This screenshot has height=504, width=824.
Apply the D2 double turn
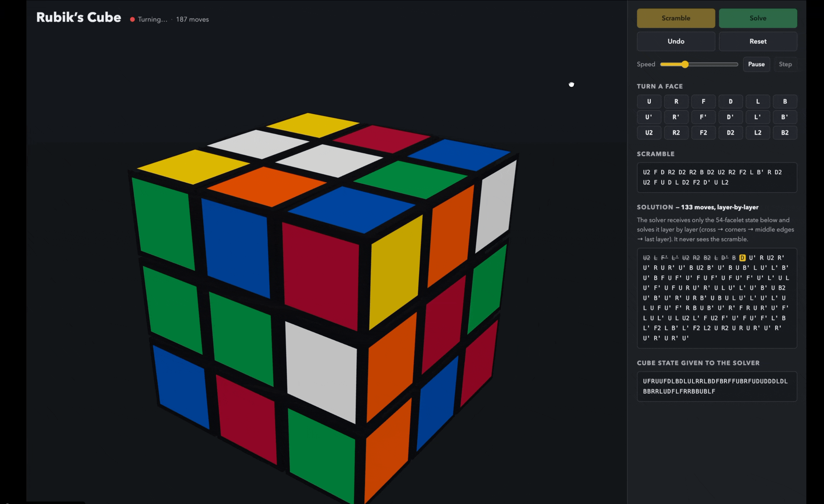pyautogui.click(x=730, y=133)
